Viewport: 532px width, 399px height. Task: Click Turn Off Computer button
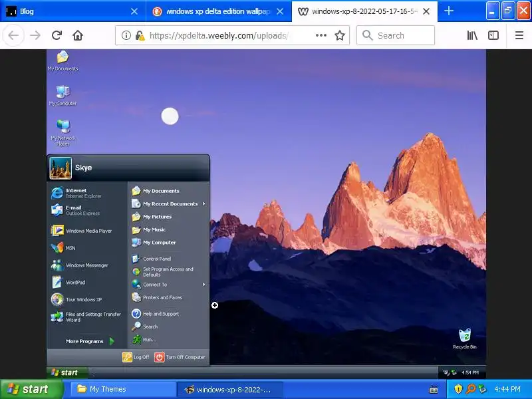[180, 357]
